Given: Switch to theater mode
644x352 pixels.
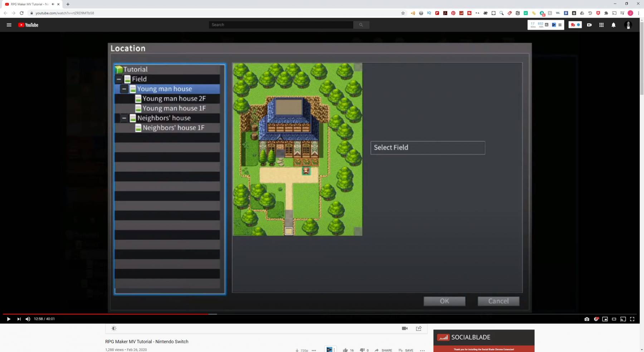Looking at the screenshot, I should point(614,319).
